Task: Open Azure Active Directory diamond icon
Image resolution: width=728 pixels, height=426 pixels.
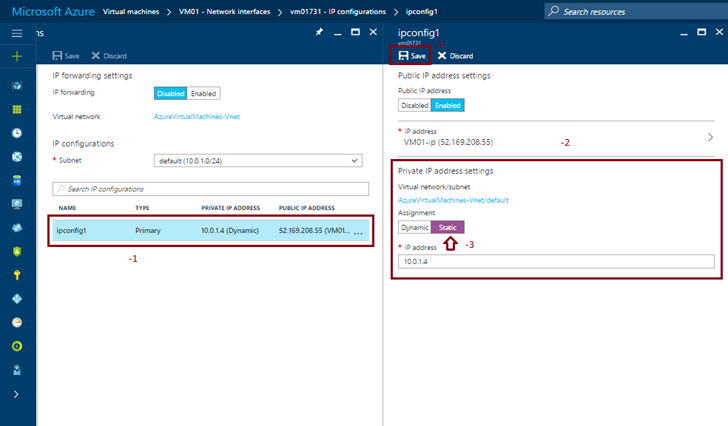Action: coord(17,299)
